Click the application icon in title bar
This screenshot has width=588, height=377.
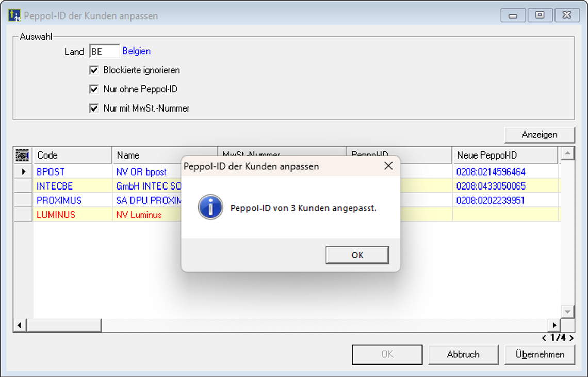click(x=14, y=15)
